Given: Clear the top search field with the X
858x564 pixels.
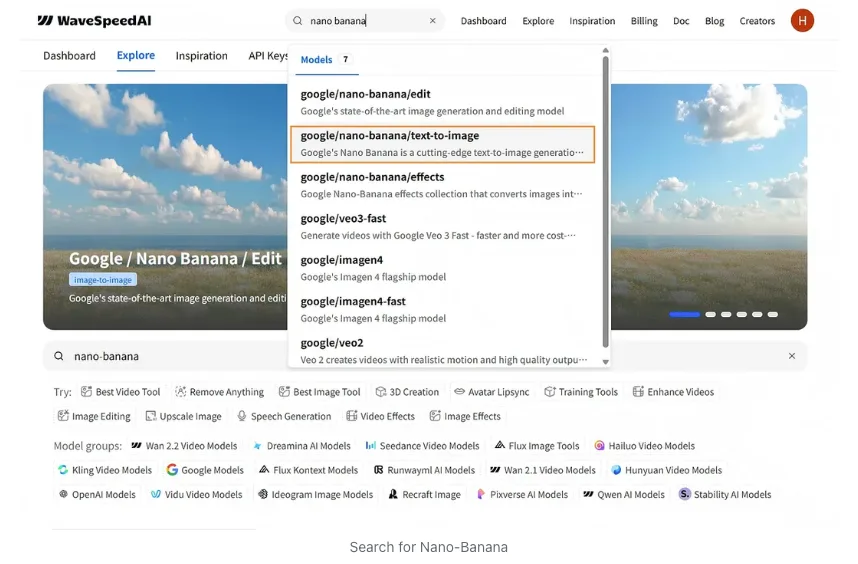Looking at the screenshot, I should pos(432,21).
